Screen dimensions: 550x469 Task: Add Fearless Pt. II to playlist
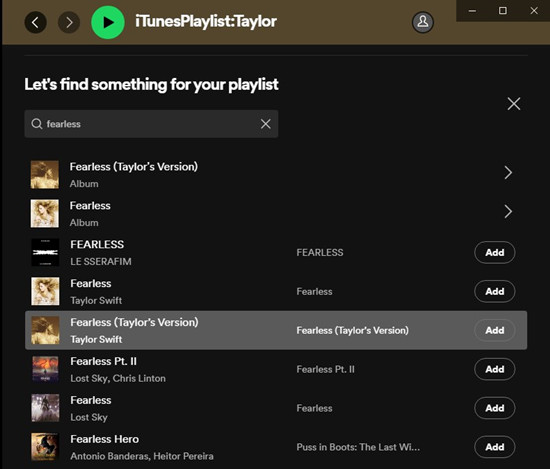pos(495,369)
